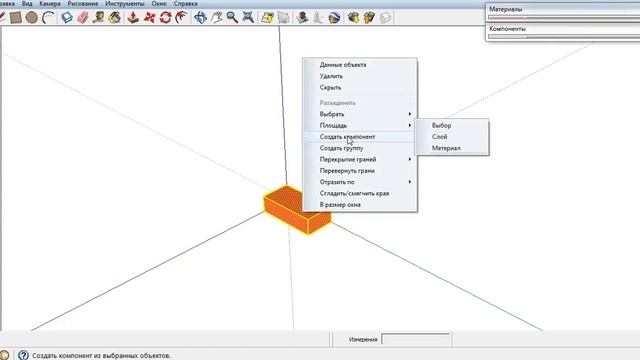Click the Preview in Google Earth icon

pyautogui.click(x=334, y=18)
